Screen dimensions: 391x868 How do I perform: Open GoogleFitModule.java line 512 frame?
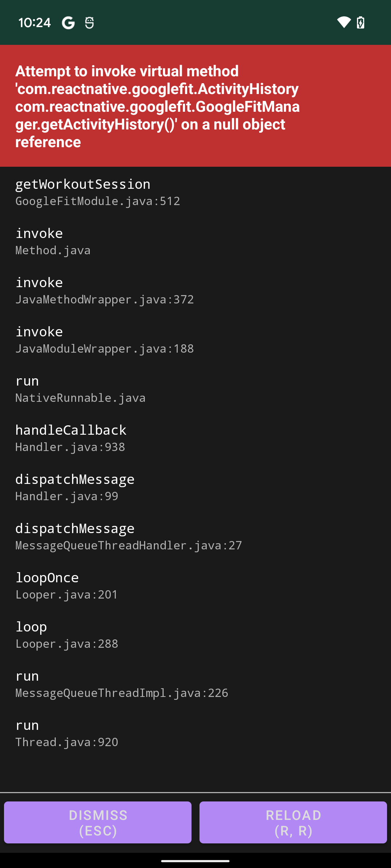pyautogui.click(x=98, y=201)
